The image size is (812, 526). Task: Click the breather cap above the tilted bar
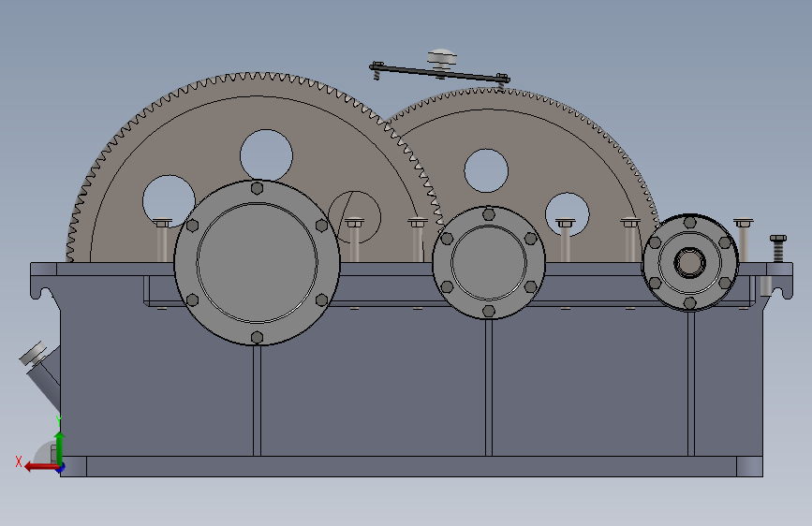click(442, 57)
